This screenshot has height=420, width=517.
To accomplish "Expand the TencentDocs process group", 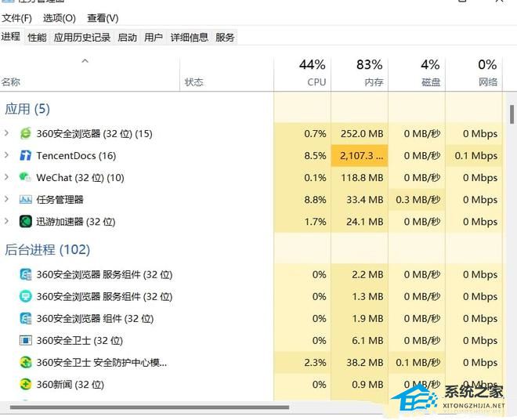I will pos(6,154).
